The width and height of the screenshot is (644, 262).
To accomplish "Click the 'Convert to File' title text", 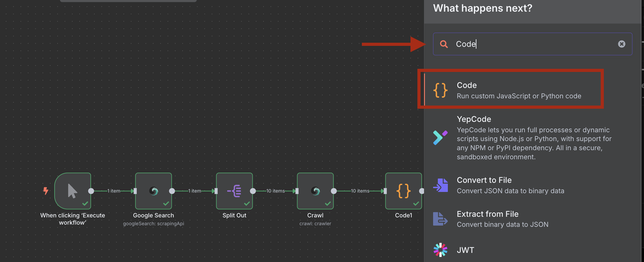I will (x=484, y=180).
